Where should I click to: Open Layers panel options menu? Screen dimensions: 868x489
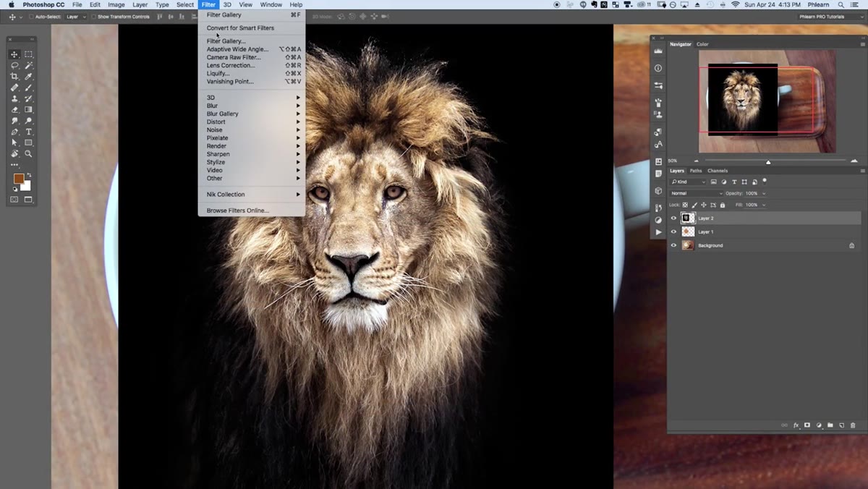pyautogui.click(x=862, y=171)
